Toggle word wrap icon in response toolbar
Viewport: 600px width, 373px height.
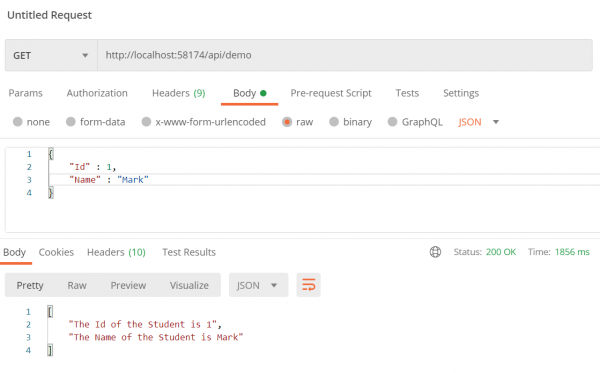coord(308,285)
